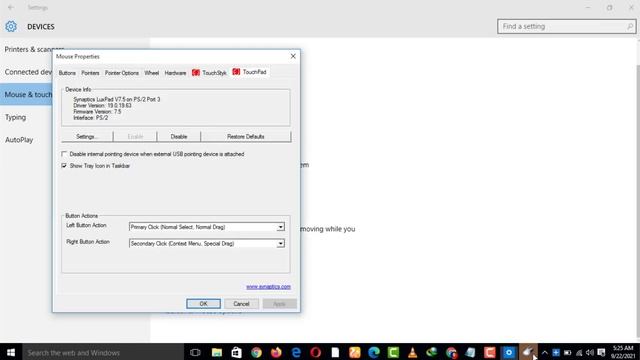This screenshot has width=640, height=360.
Task: Go back using the Settings arrow
Action: coord(11,7)
